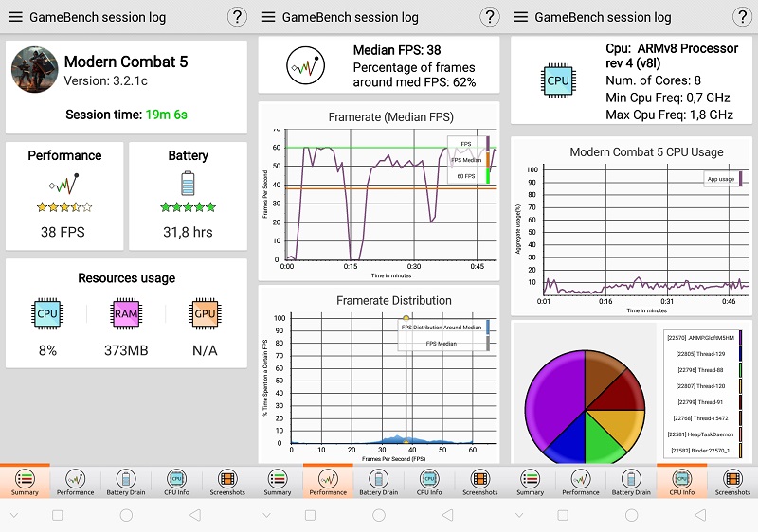Image resolution: width=758 pixels, height=532 pixels.
Task: Tap help question mark above Modern Combat 5 card
Action: 237,17
